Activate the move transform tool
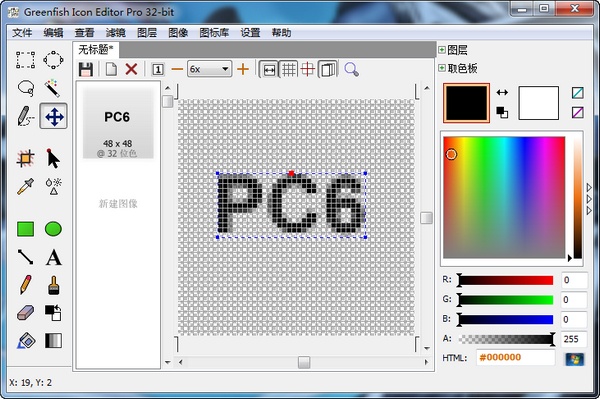 click(x=54, y=116)
